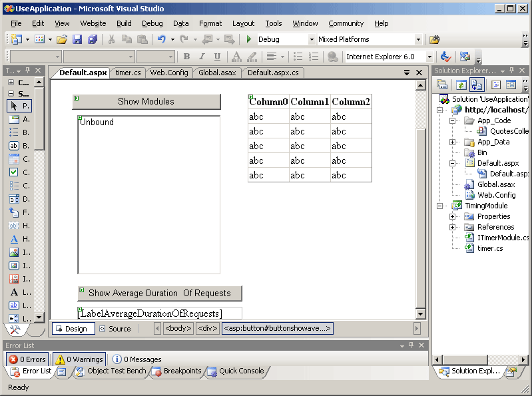Image resolution: width=532 pixels, height=396 pixels.
Task: Collapse the App_Code folder node
Action: (x=452, y=121)
